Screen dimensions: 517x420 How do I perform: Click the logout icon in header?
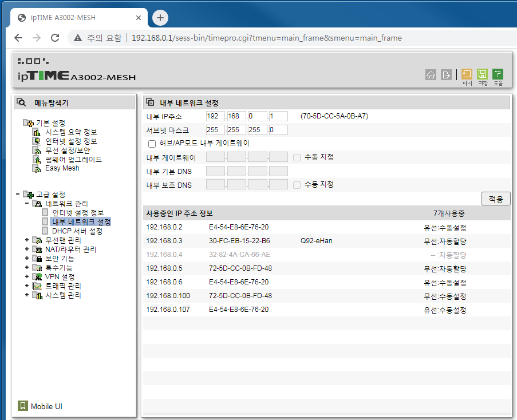(x=446, y=75)
